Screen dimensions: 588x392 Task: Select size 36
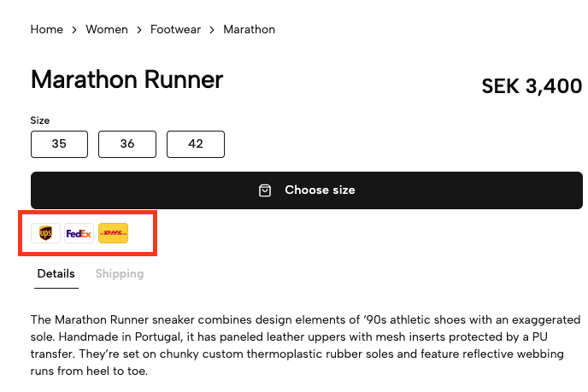[127, 144]
